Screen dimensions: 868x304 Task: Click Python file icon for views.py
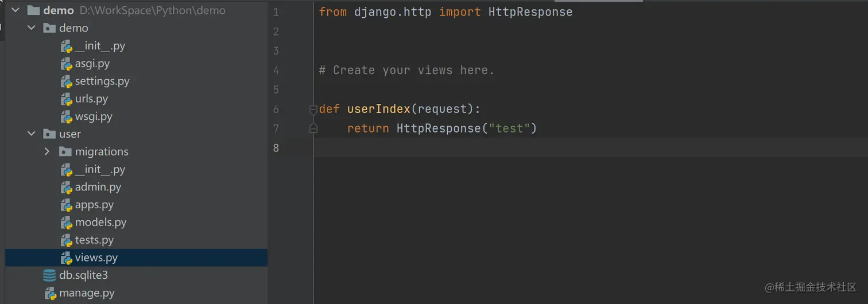[x=66, y=258]
